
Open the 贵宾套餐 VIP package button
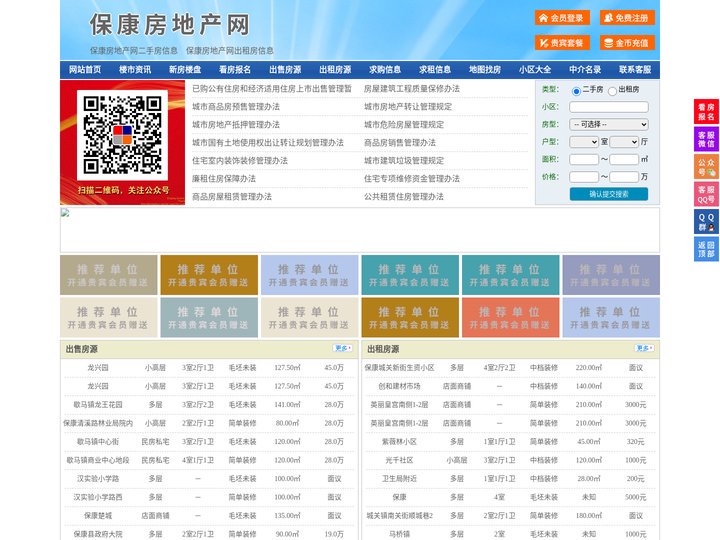coord(562,43)
